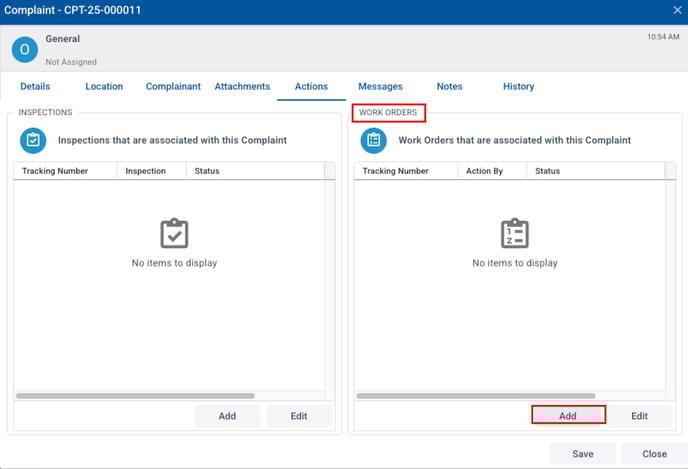Select the Attachments tab
The width and height of the screenshot is (688, 469).
[x=242, y=87]
